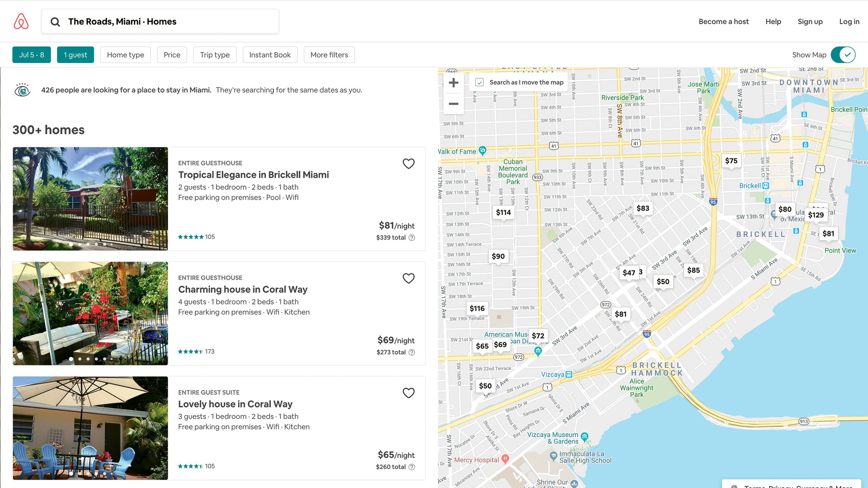Open Lovely house listing photo
Image resolution: width=868 pixels, height=488 pixels.
(90, 428)
